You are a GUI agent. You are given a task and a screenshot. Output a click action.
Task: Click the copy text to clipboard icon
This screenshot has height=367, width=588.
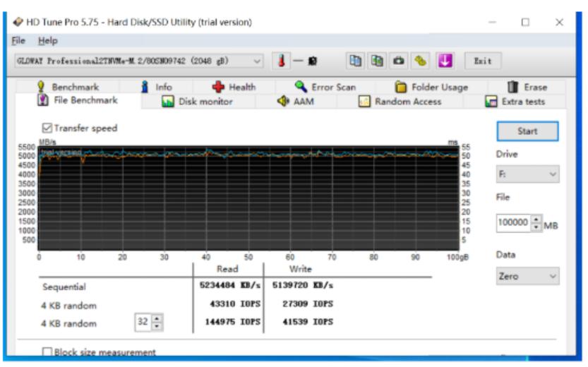356,61
